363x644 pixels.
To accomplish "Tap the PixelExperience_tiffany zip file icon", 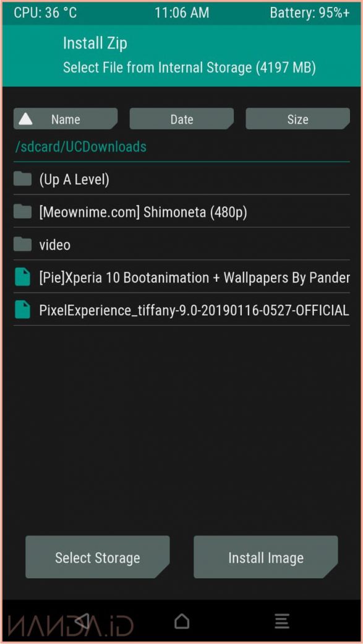I will tap(22, 310).
